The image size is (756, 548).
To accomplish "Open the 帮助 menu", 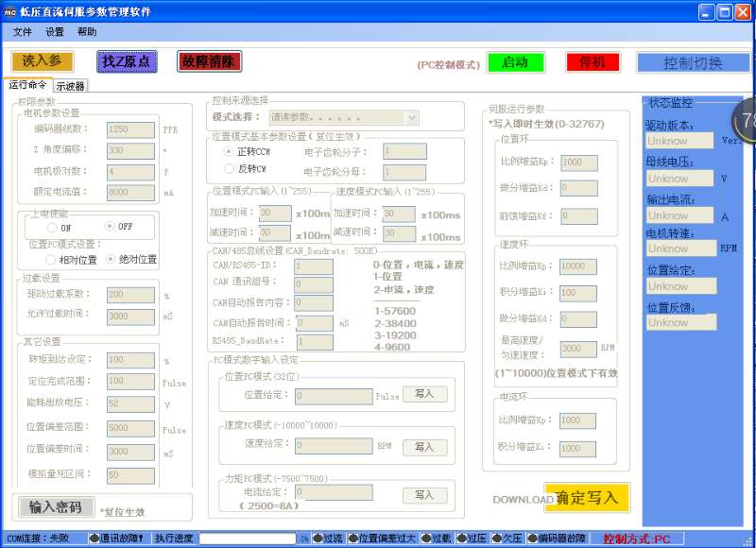I will [87, 32].
